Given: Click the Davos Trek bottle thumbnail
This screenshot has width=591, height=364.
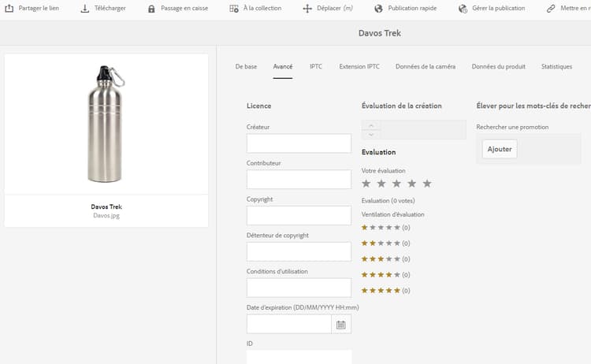Looking at the screenshot, I should point(106,124).
